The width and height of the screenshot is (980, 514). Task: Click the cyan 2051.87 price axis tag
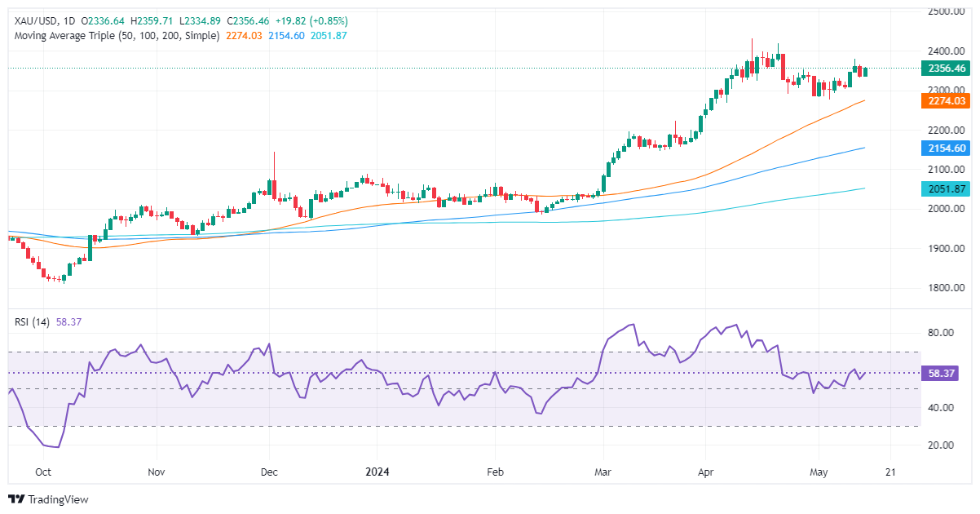(946, 188)
